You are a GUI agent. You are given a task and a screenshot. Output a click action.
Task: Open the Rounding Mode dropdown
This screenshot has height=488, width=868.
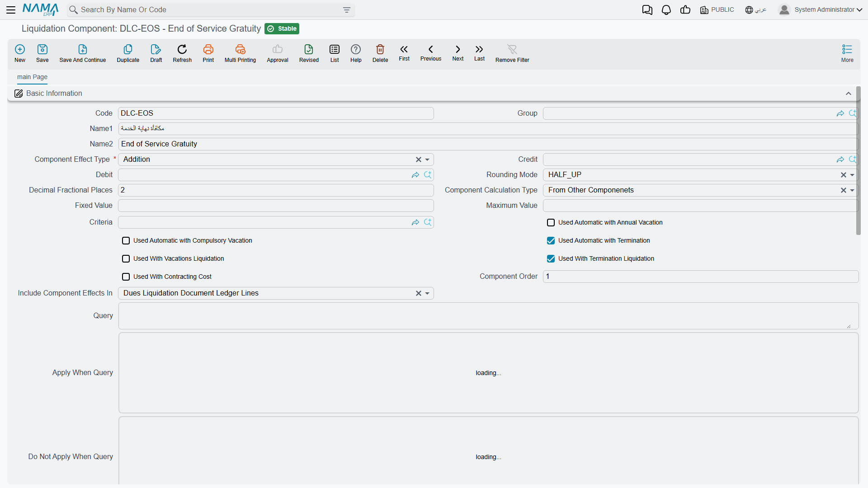[852, 175]
